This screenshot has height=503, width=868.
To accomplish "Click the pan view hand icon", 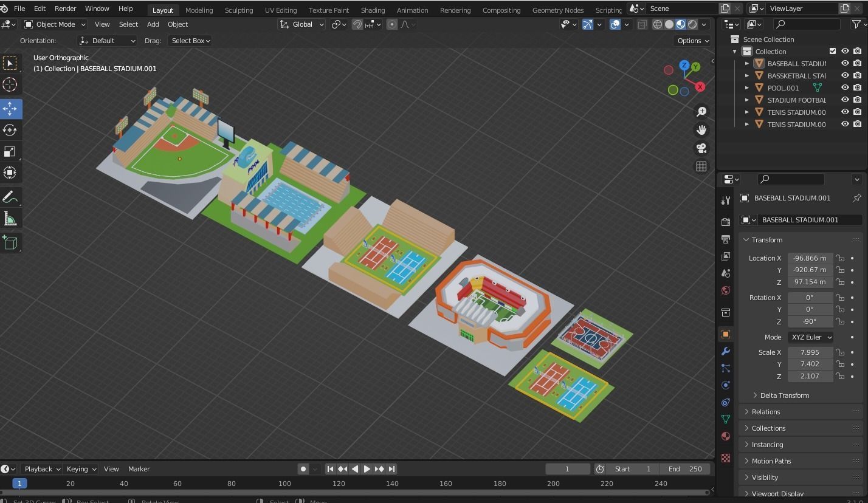I will coord(701,130).
